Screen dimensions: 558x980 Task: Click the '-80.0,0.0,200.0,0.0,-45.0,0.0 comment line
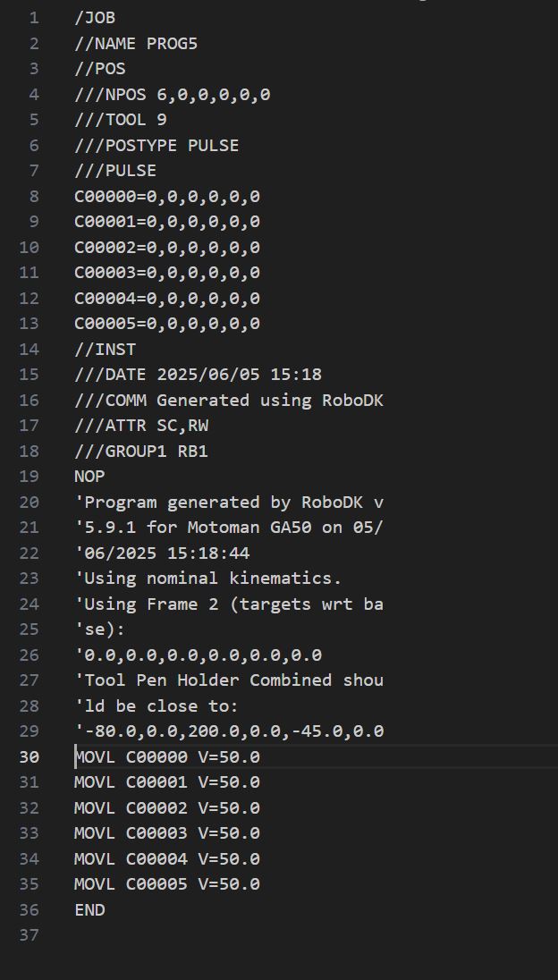coord(229,731)
